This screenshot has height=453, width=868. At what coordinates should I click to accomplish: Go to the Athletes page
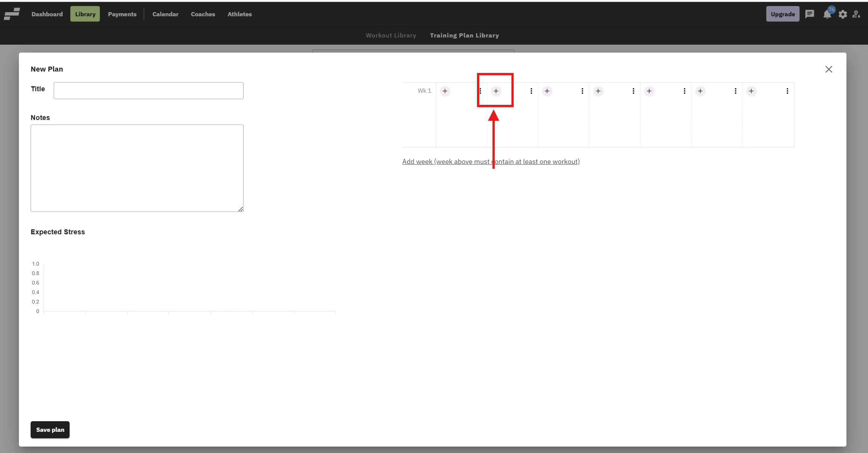point(239,14)
